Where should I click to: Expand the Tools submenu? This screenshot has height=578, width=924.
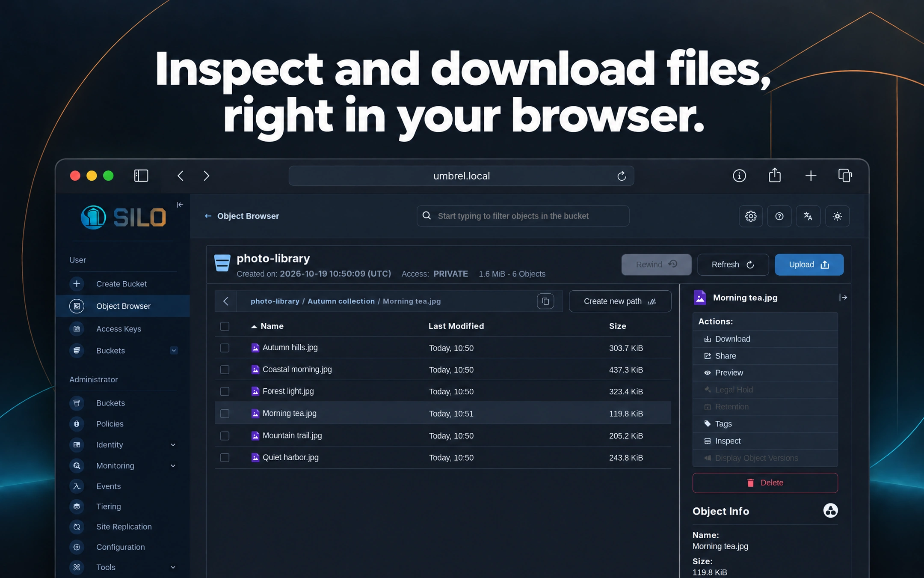coord(173,567)
